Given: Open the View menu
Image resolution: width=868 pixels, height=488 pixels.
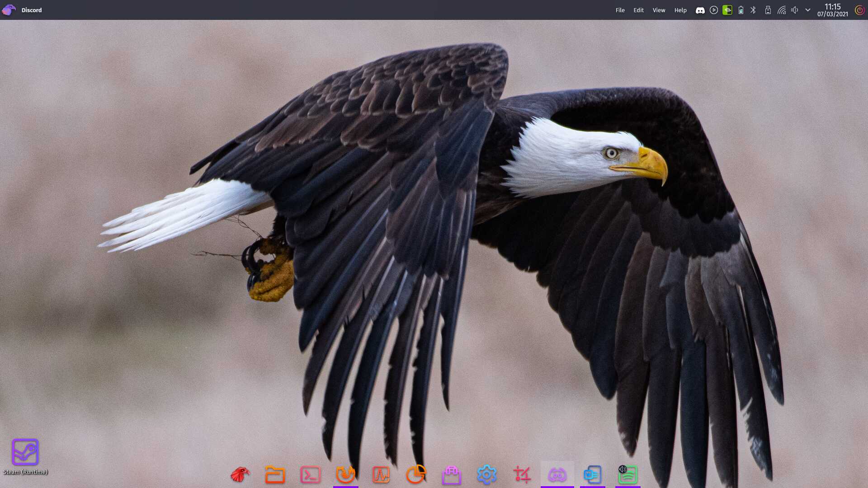Looking at the screenshot, I should [x=659, y=10].
